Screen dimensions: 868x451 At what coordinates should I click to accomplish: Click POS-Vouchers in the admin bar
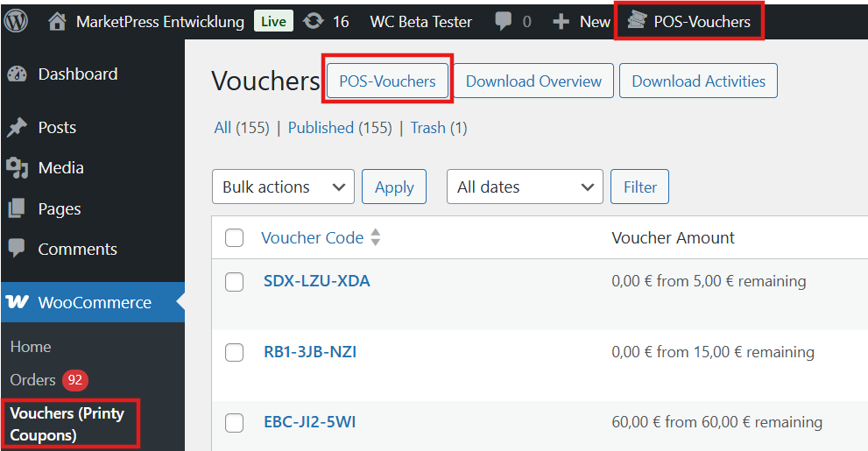coord(702,22)
